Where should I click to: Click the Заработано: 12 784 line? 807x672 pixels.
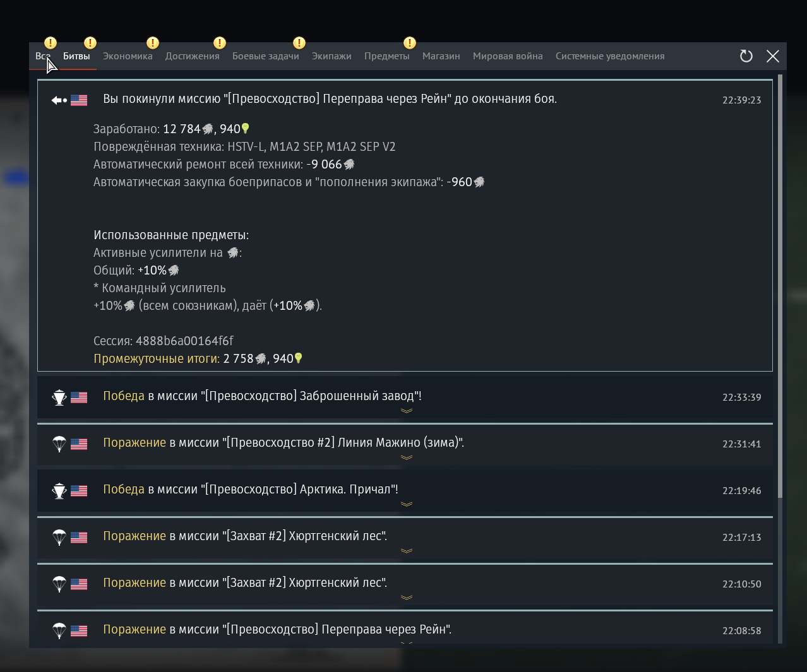click(x=172, y=129)
